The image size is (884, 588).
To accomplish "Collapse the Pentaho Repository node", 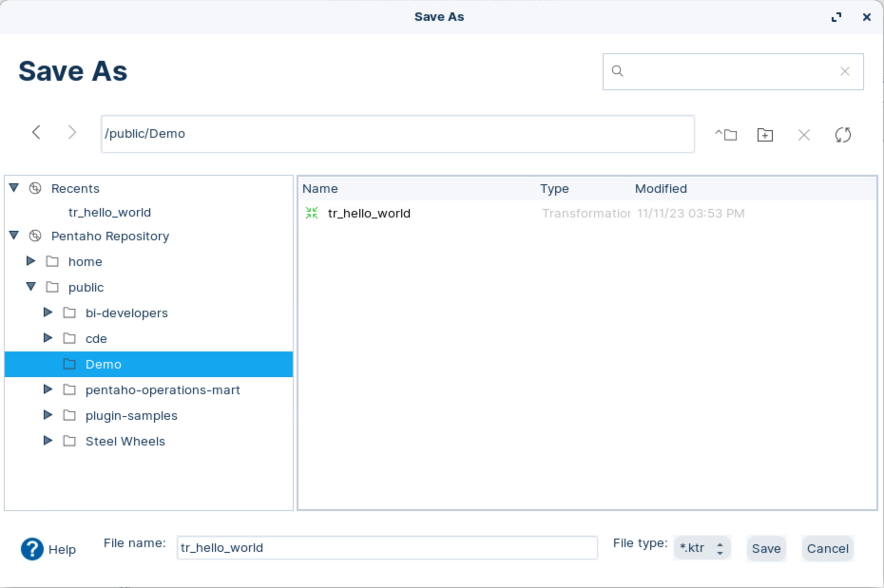I will tap(14, 236).
